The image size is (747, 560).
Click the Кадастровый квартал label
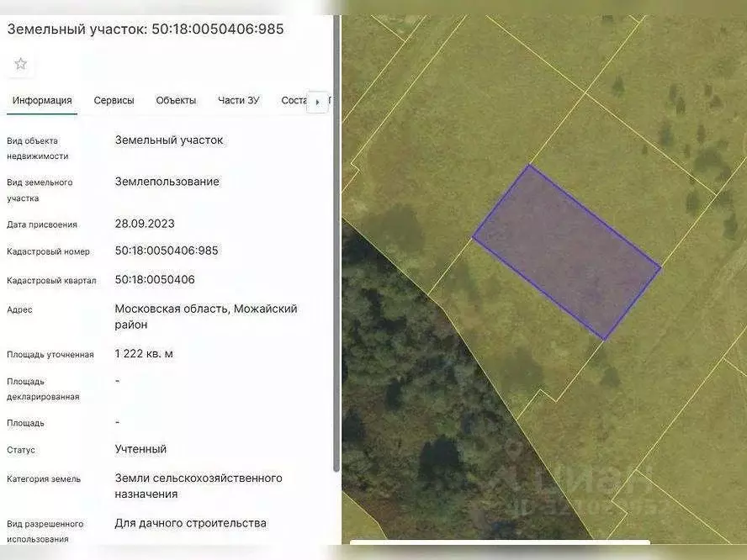(51, 281)
